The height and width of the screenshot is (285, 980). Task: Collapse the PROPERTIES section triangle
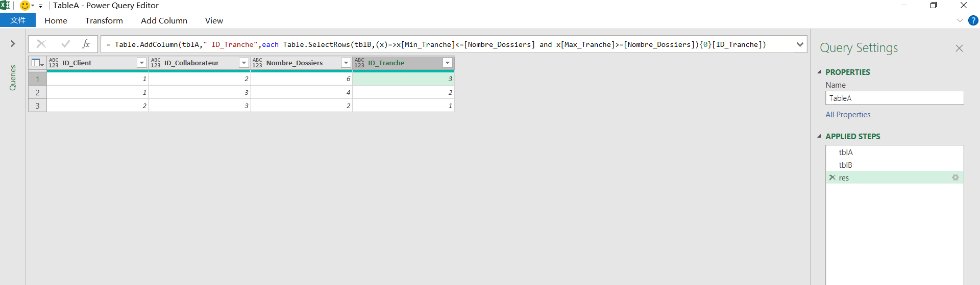pyautogui.click(x=819, y=72)
